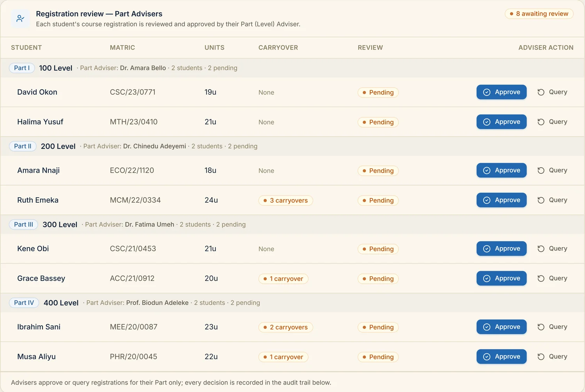This screenshot has width=585, height=392.
Task: Select student name David Okon
Action: click(x=37, y=92)
